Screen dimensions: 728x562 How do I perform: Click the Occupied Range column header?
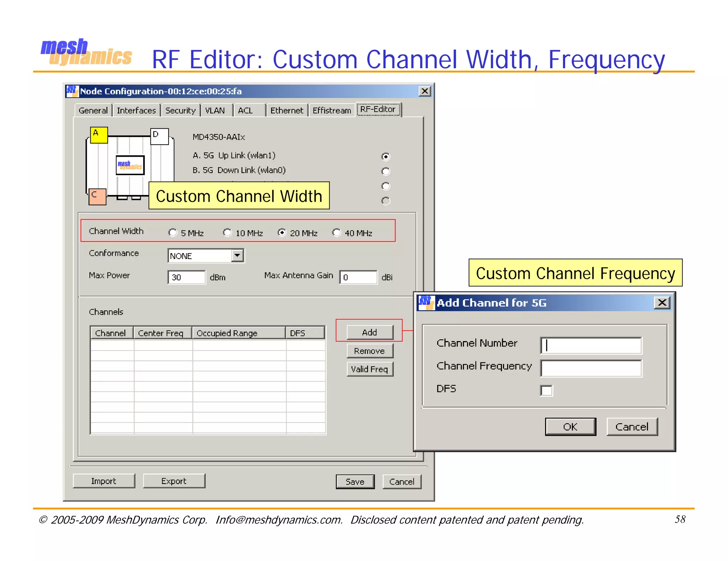click(239, 333)
